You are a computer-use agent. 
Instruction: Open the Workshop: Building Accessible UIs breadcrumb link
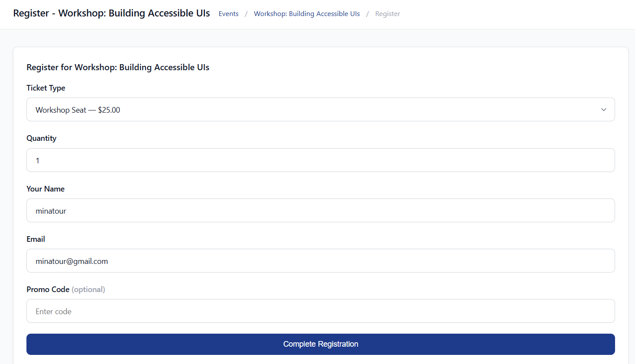pyautogui.click(x=306, y=14)
